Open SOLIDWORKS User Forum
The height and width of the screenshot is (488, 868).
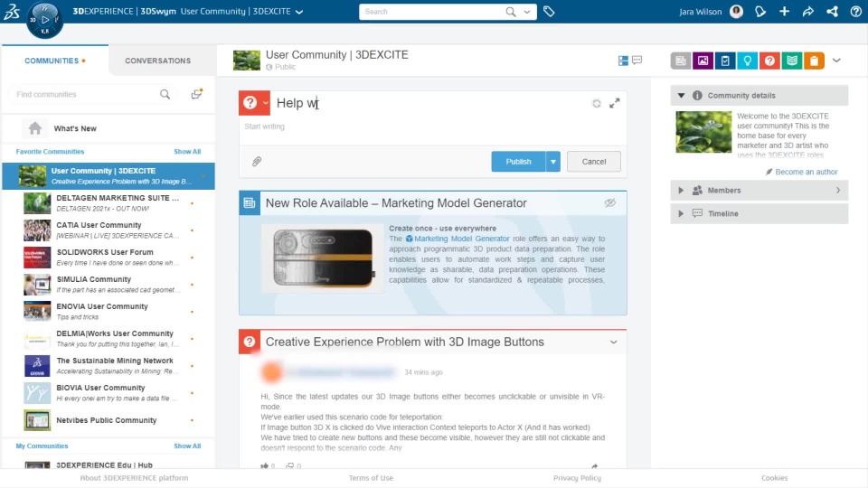(x=108, y=258)
